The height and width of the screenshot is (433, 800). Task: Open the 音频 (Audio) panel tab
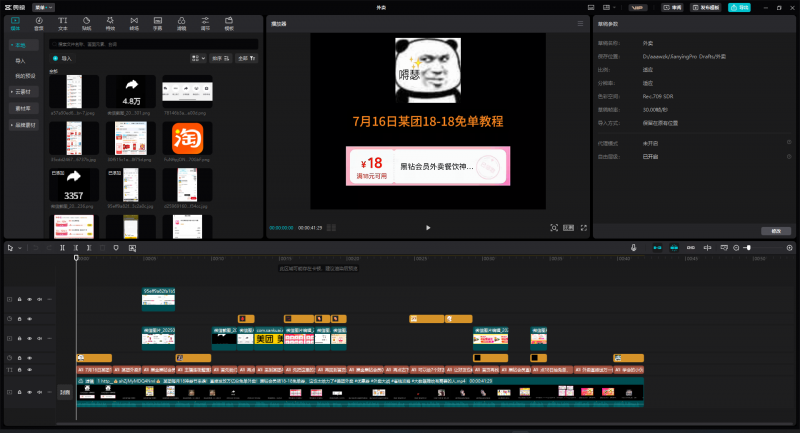click(x=39, y=20)
